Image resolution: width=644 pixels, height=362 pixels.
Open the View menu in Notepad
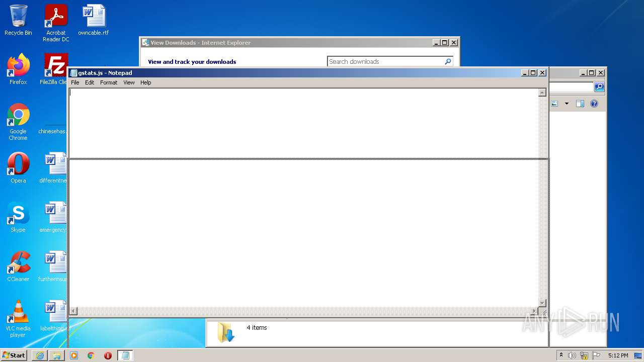(x=129, y=82)
